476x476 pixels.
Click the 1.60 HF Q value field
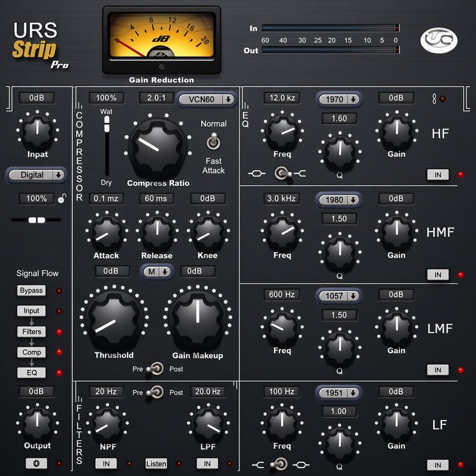pyautogui.click(x=339, y=119)
